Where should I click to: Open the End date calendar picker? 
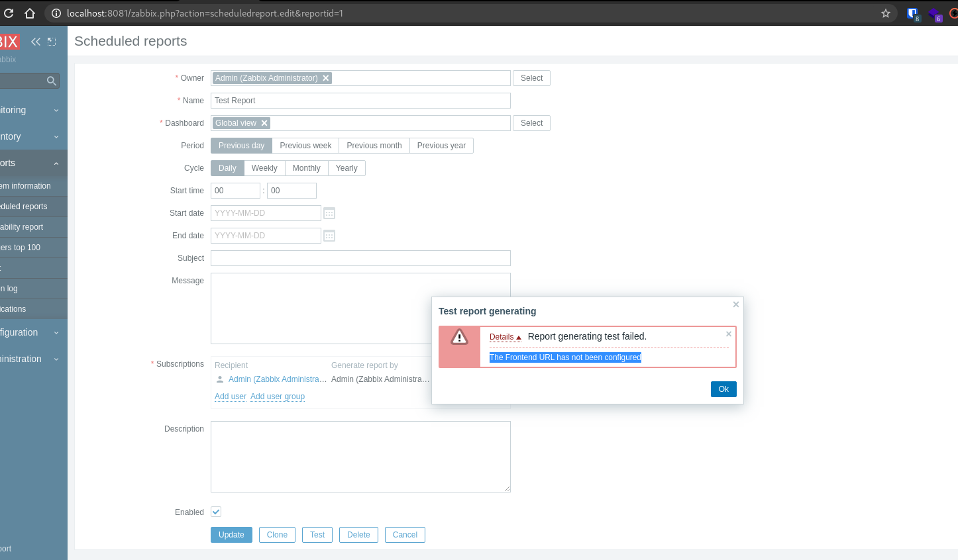click(329, 236)
